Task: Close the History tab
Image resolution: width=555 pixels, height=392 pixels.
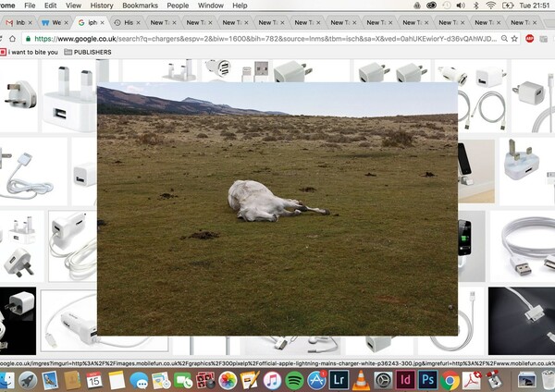Action: 139,22
